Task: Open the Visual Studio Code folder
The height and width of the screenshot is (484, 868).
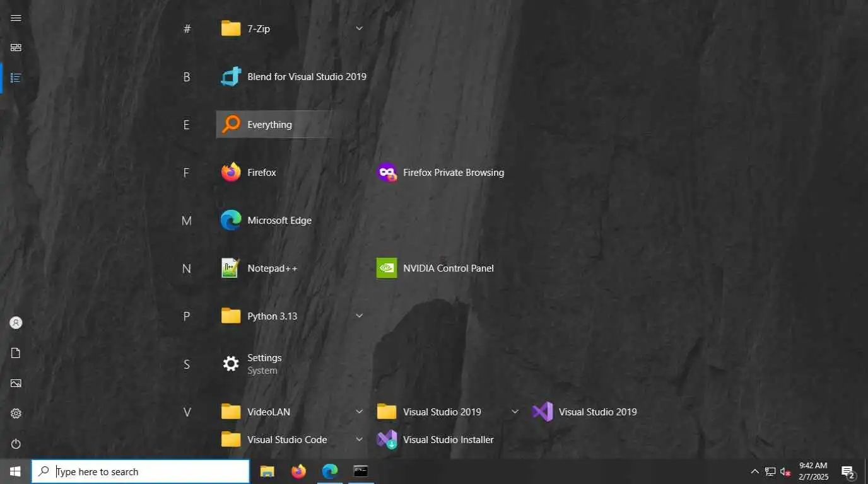Action: point(293,440)
